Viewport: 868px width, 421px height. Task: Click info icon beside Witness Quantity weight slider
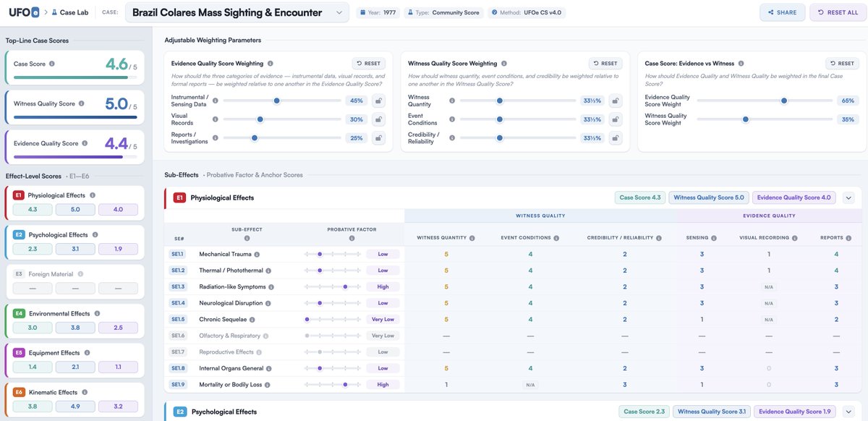452,101
